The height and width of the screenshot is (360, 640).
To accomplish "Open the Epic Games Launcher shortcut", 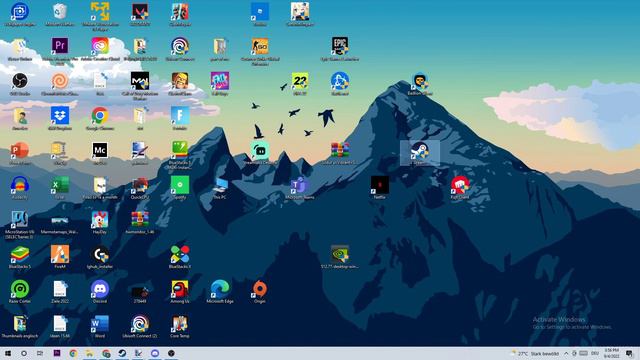I will coord(340,46).
